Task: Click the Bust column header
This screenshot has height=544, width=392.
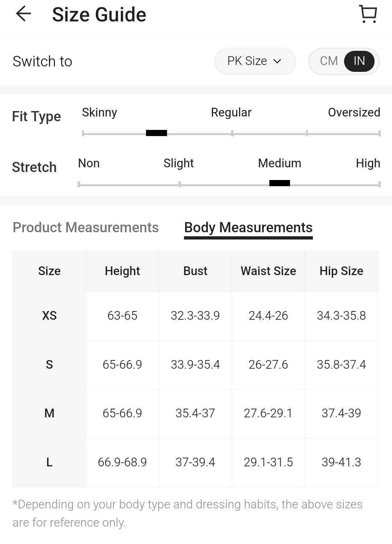Action: click(x=195, y=271)
